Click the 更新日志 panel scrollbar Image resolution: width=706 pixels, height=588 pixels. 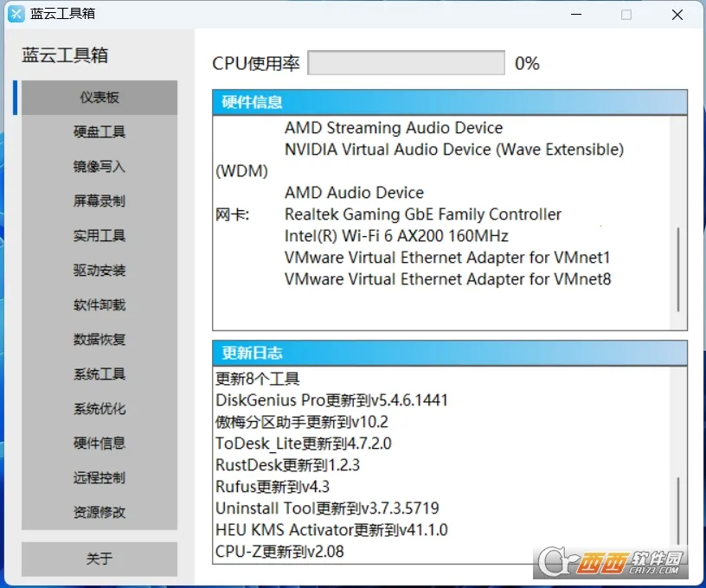(x=678, y=508)
